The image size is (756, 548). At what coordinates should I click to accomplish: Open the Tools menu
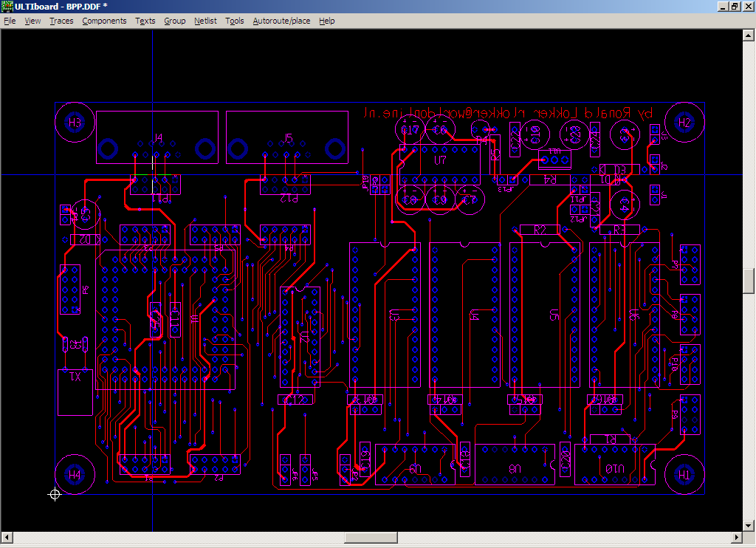click(234, 21)
